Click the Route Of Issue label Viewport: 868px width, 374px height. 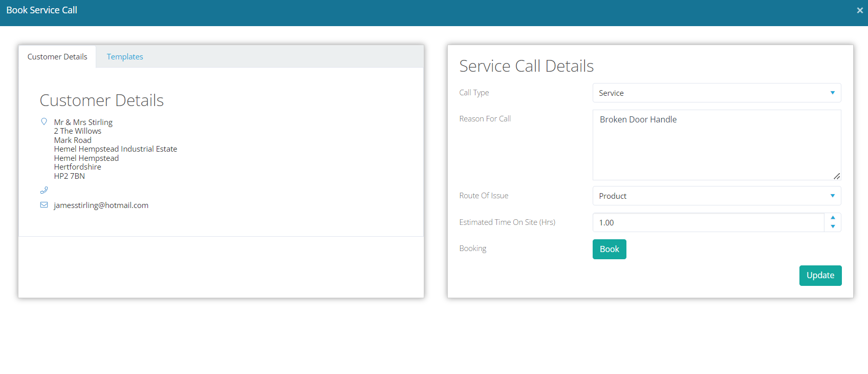click(x=484, y=196)
